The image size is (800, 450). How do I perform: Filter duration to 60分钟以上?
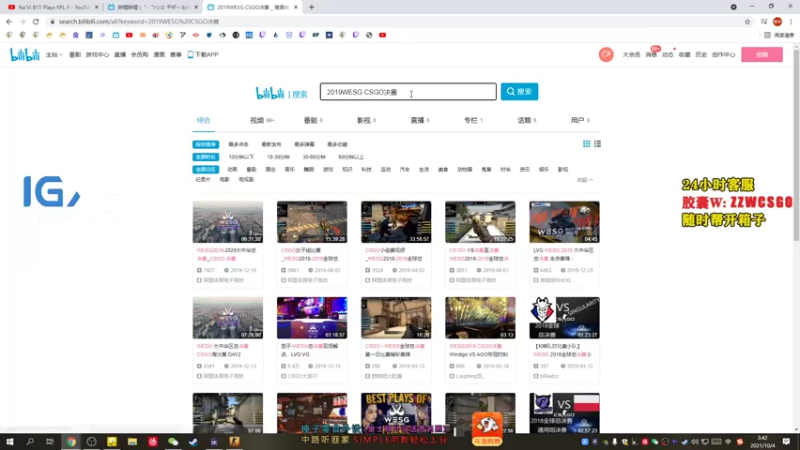pos(351,157)
